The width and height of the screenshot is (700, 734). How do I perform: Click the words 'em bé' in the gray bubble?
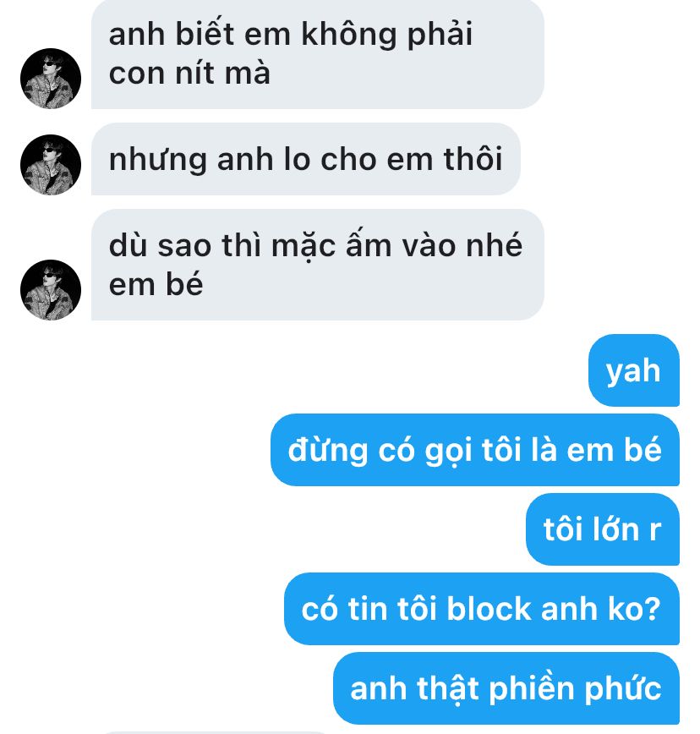pyautogui.click(x=156, y=284)
